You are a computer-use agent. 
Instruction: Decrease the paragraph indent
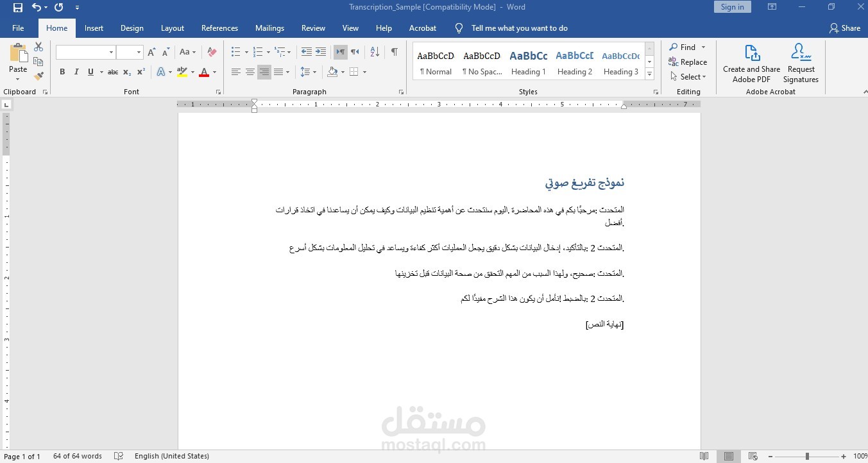click(307, 52)
